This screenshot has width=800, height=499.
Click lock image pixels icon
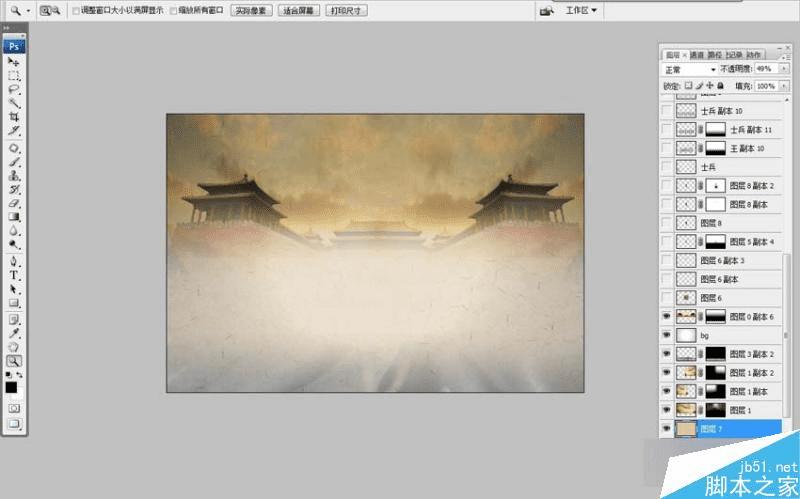point(699,86)
